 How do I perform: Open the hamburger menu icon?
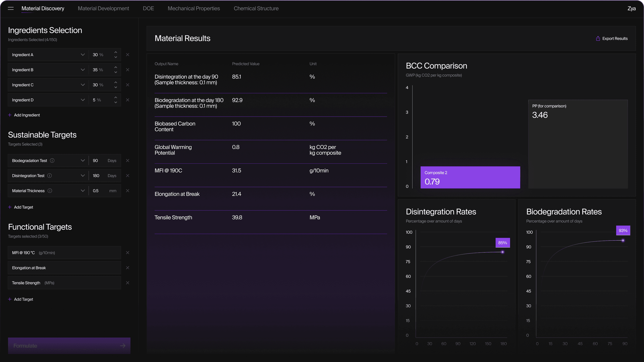tap(11, 8)
